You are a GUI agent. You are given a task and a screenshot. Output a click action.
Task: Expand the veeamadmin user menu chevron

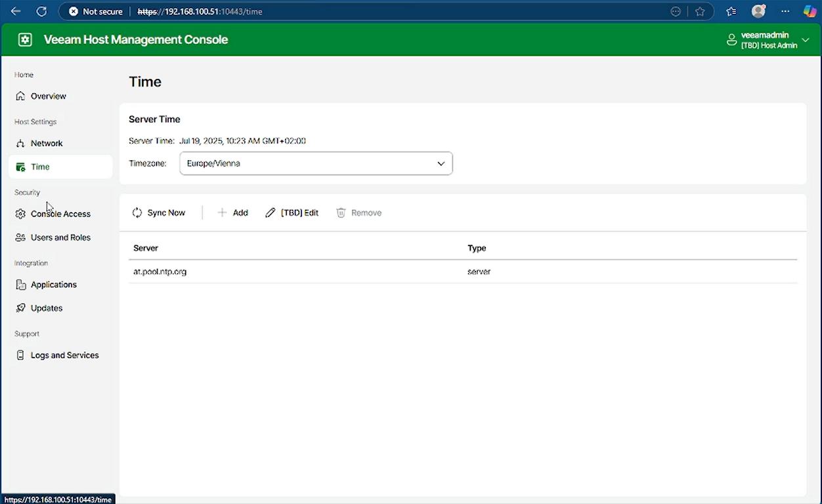[x=806, y=41]
